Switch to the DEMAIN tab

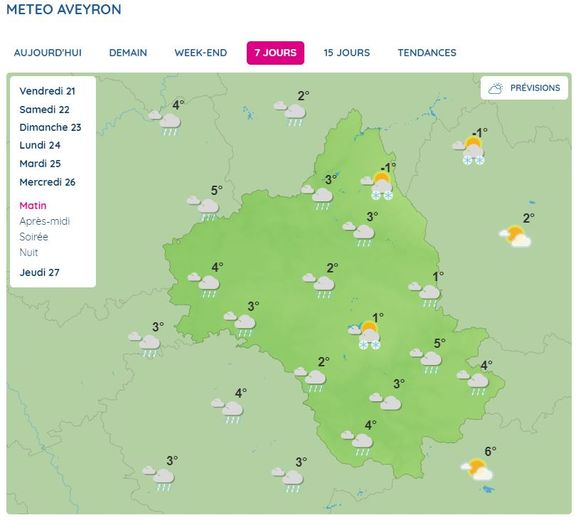coord(128,53)
